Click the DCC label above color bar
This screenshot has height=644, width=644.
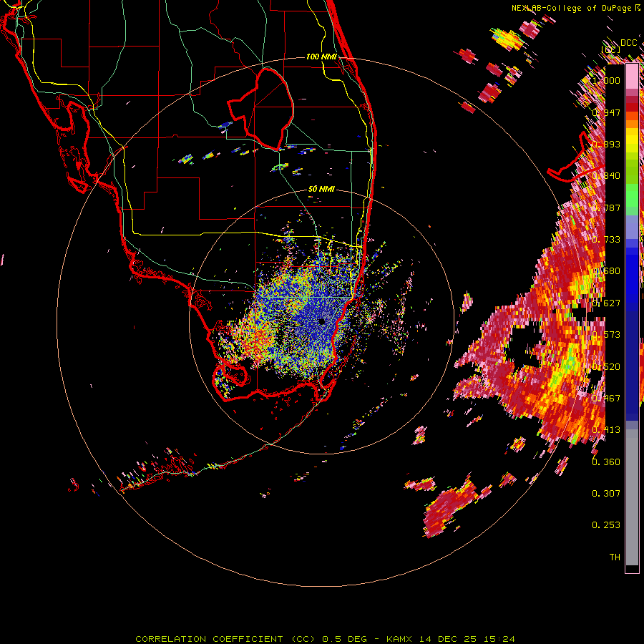coord(628,43)
